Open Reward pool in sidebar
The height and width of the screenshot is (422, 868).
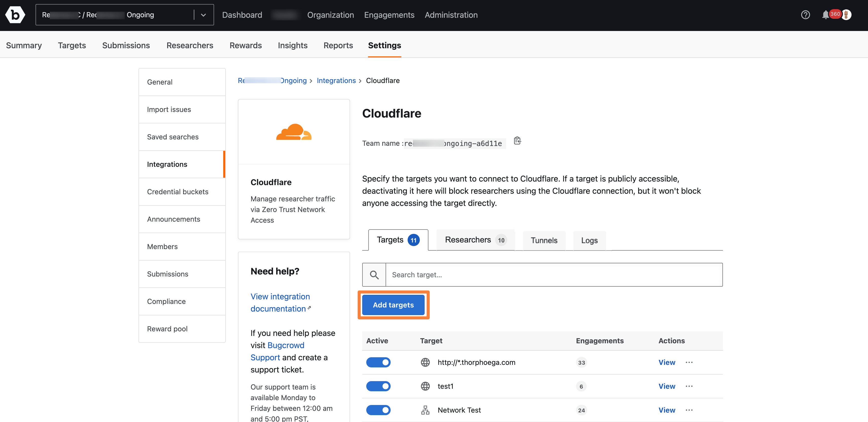coord(182,329)
